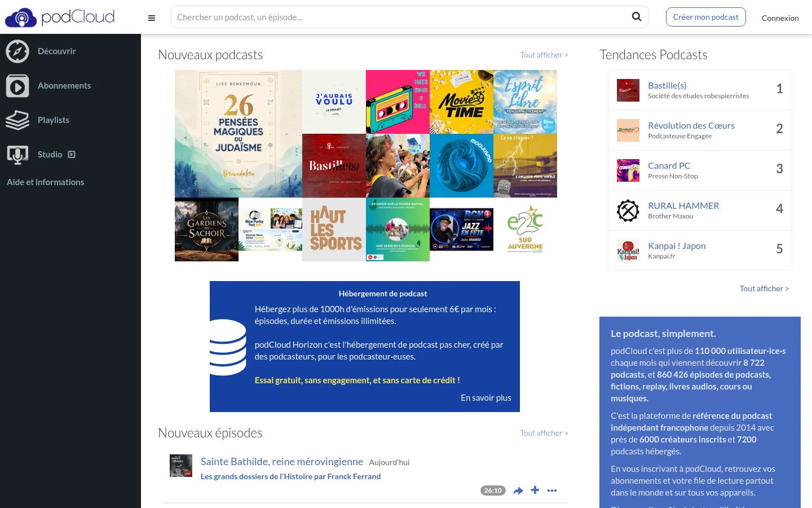Toggle the hamburger sidebar menu
The image size is (812, 508).
tap(152, 18)
